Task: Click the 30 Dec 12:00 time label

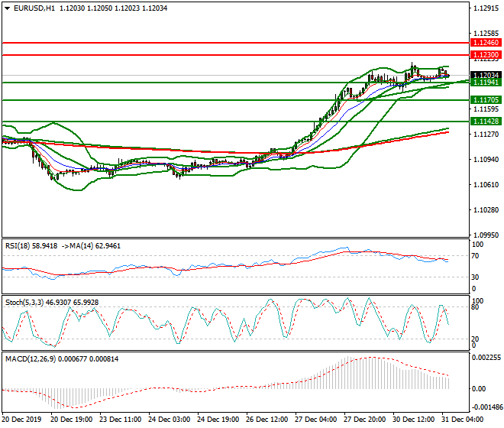Action: tap(413, 420)
